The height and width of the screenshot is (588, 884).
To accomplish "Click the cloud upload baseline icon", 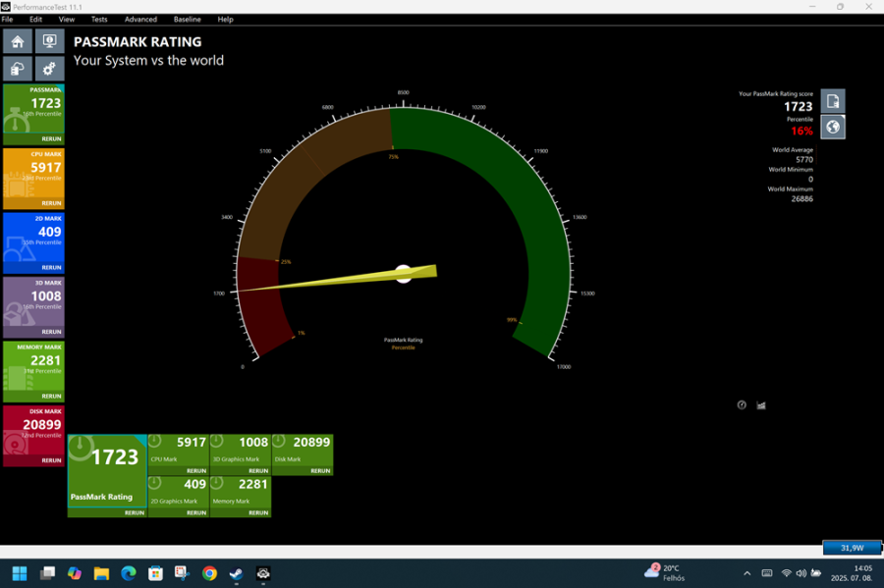I will [18, 69].
